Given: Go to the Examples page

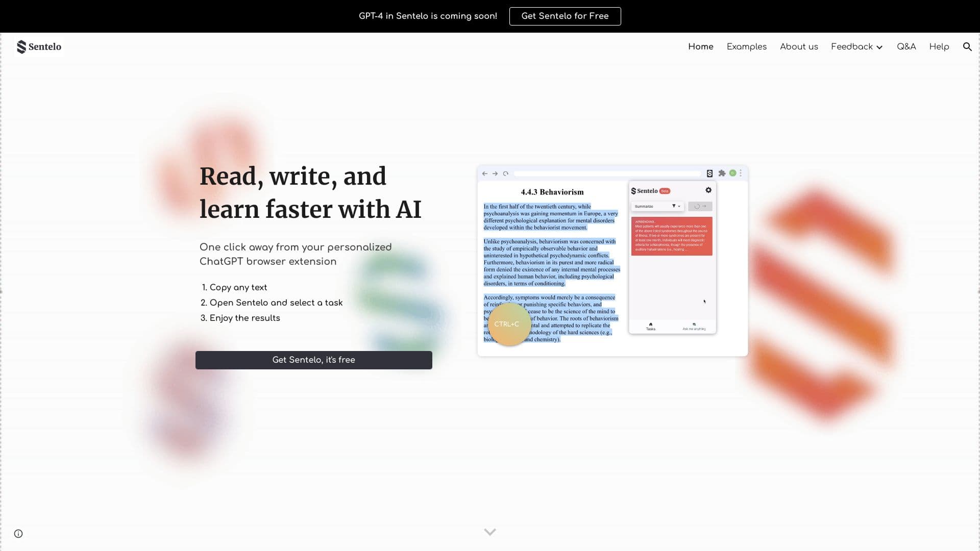Looking at the screenshot, I should [x=746, y=46].
